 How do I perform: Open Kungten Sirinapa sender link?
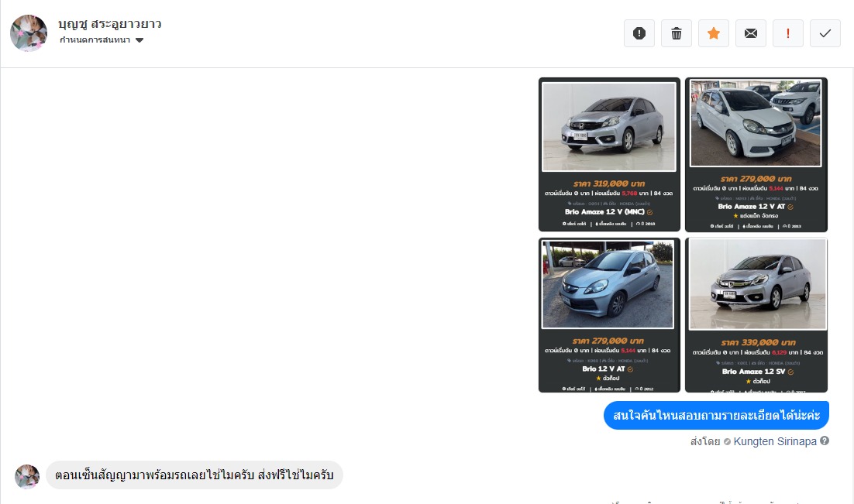[775, 441]
